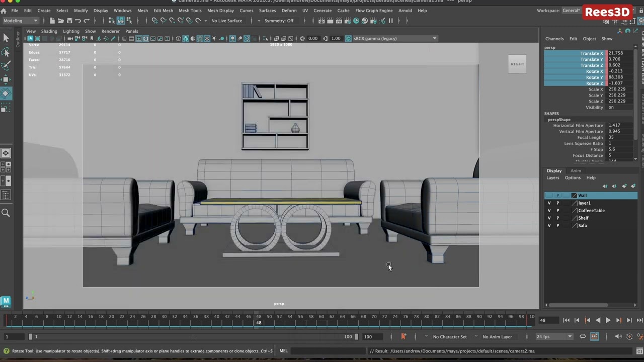Save scene with the floppy disk icon

tap(69, 21)
